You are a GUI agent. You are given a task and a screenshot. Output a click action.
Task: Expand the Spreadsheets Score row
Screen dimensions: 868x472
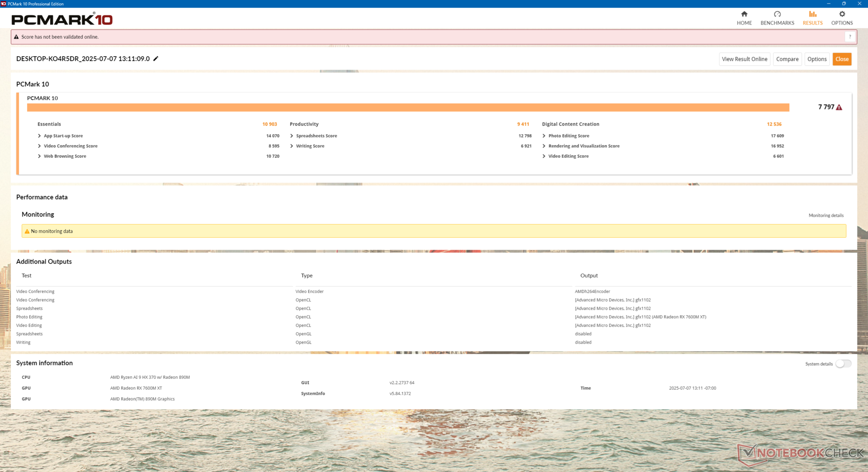pyautogui.click(x=292, y=136)
